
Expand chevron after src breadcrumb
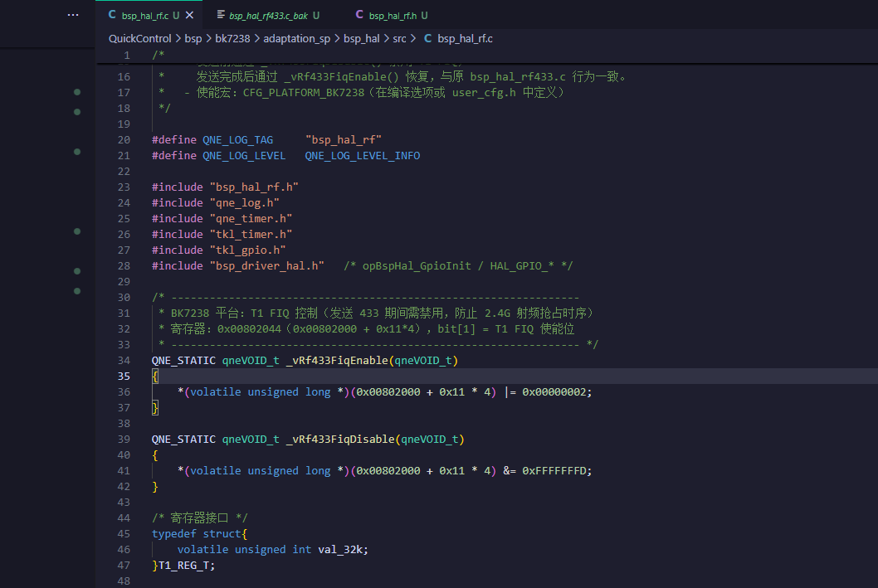[413, 39]
